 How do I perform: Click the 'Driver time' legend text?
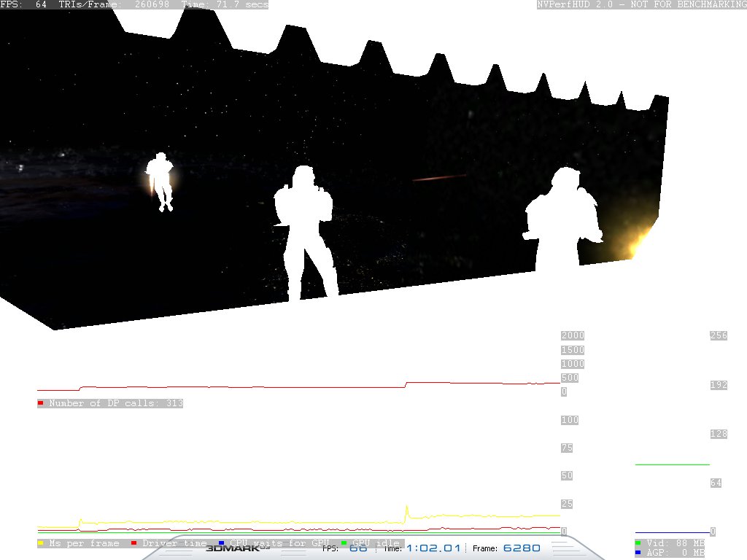coord(174,543)
